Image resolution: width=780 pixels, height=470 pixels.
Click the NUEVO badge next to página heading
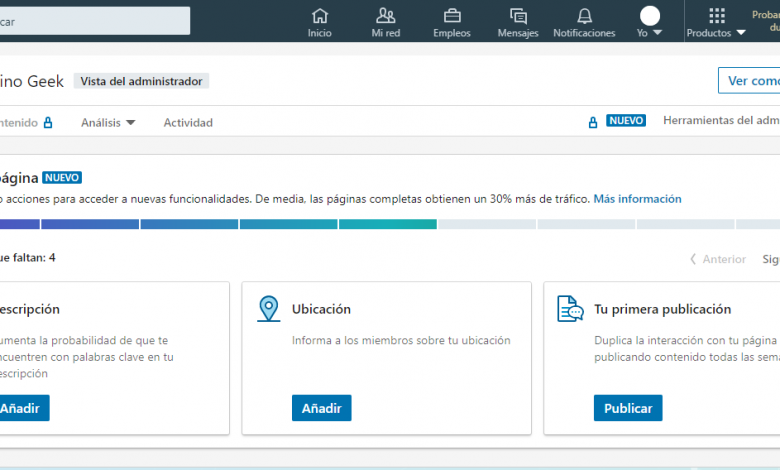[62, 178]
